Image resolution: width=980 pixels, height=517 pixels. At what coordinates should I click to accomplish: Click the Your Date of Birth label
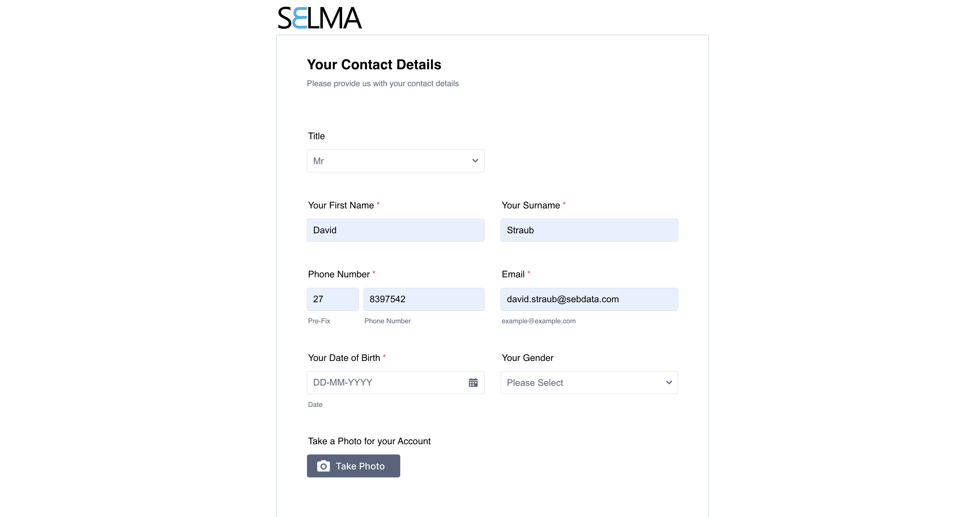[x=344, y=358]
